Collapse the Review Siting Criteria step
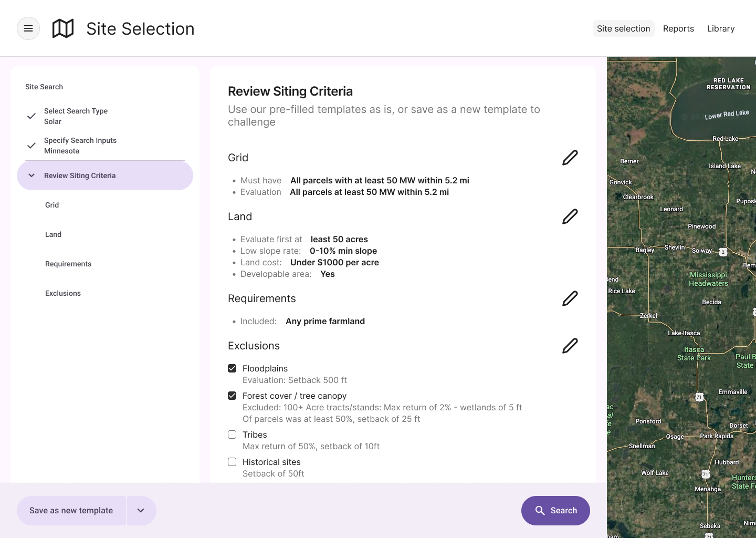 (x=31, y=175)
